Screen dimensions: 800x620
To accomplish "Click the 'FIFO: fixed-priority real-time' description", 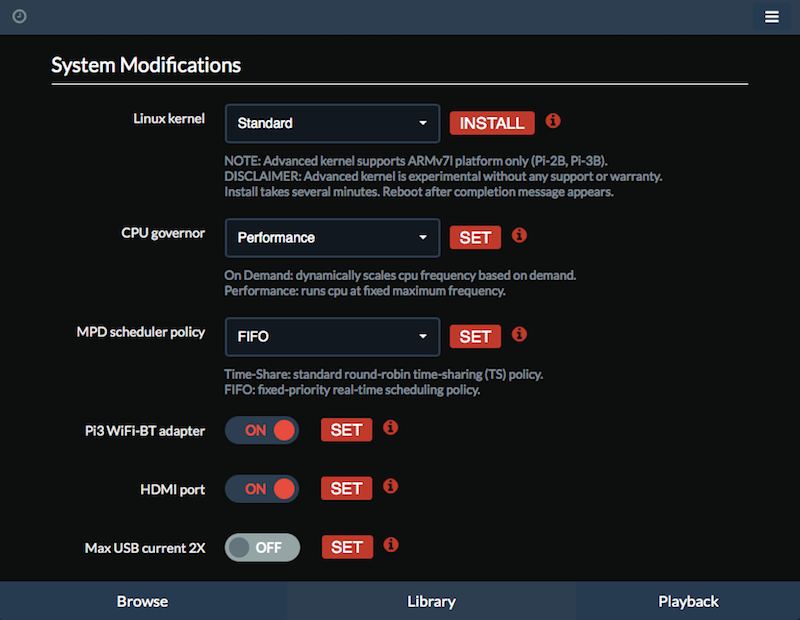I will tap(352, 390).
